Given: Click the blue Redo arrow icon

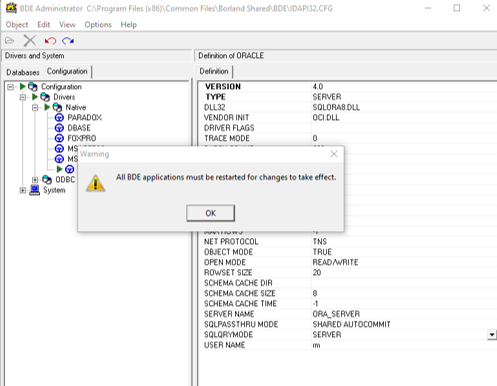Looking at the screenshot, I should pos(68,41).
